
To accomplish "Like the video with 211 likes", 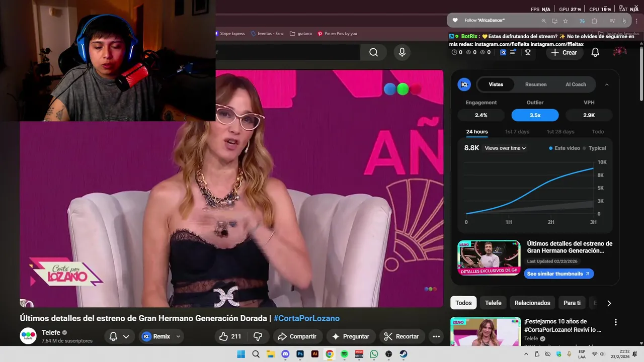I will click(x=230, y=336).
